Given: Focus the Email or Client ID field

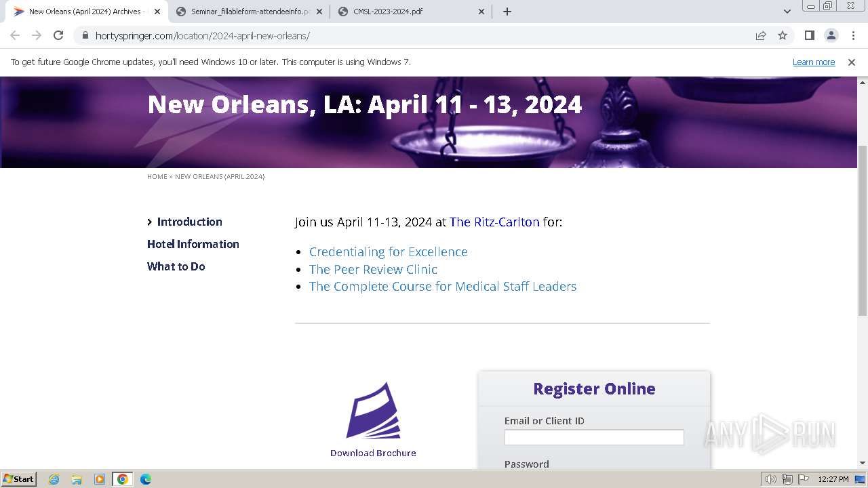Looking at the screenshot, I should 594,437.
